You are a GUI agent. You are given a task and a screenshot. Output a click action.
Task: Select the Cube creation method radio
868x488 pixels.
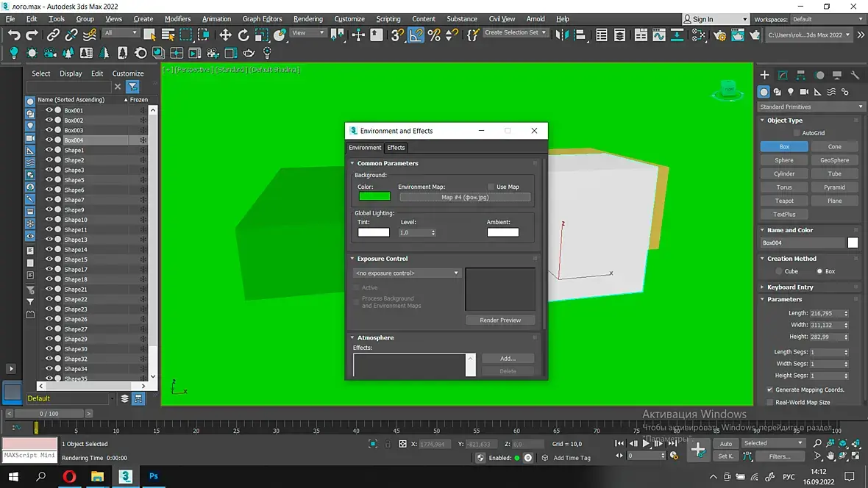[778, 271]
